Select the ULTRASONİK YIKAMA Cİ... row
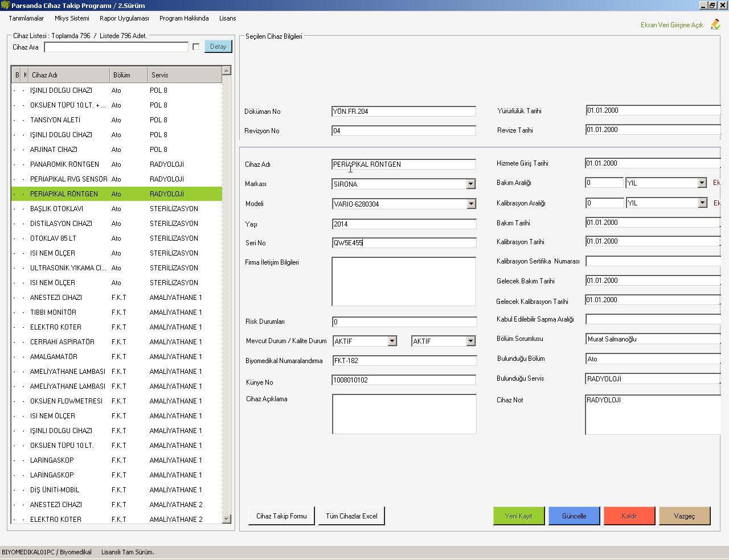 click(x=117, y=268)
